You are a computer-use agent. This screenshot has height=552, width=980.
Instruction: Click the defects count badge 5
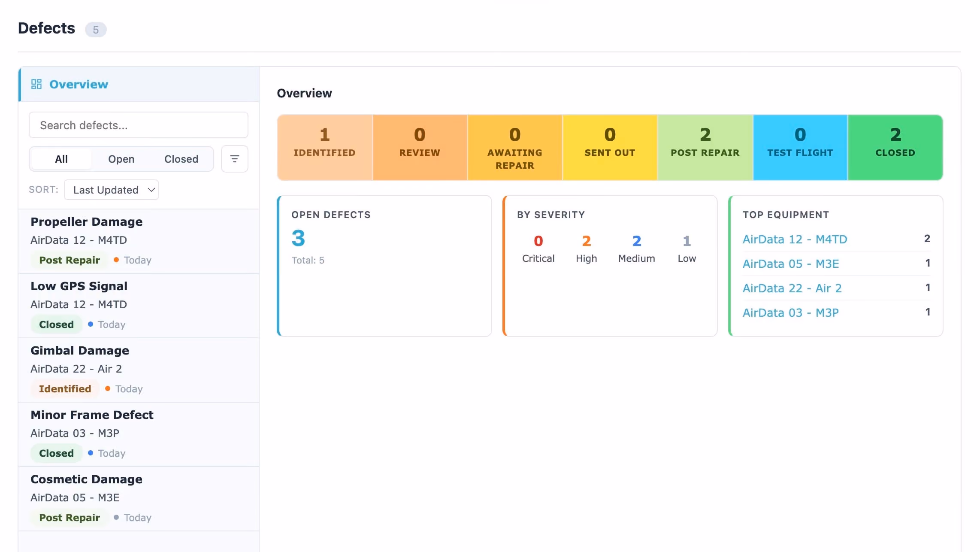click(x=96, y=30)
